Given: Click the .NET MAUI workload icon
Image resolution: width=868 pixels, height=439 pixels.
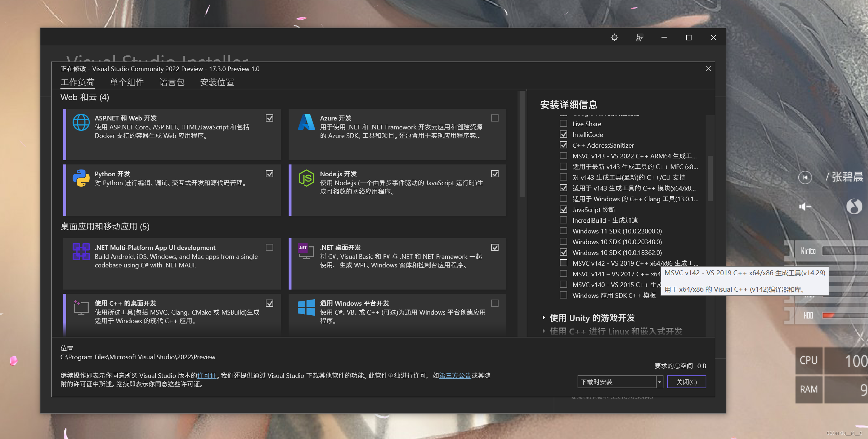Looking at the screenshot, I should (81, 252).
